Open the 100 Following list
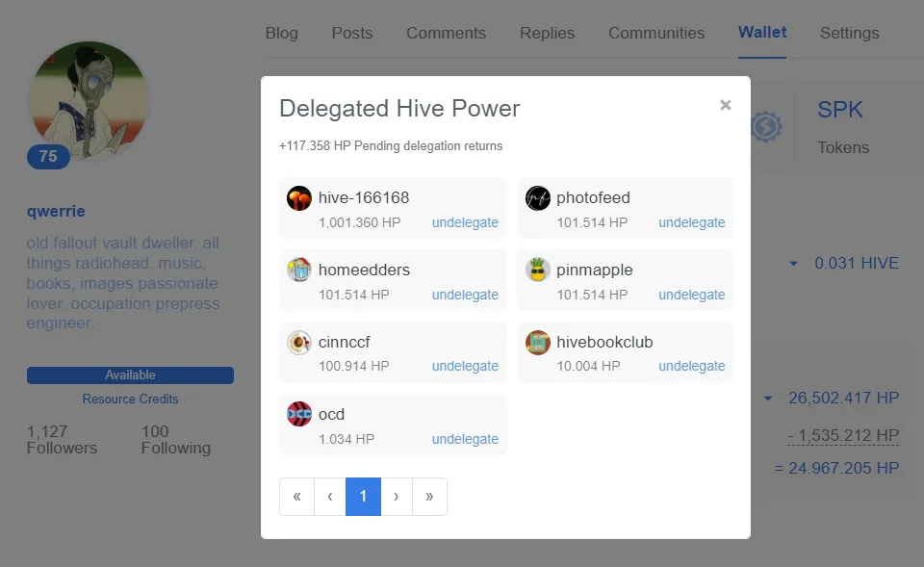The height and width of the screenshot is (567, 924). pos(175,440)
